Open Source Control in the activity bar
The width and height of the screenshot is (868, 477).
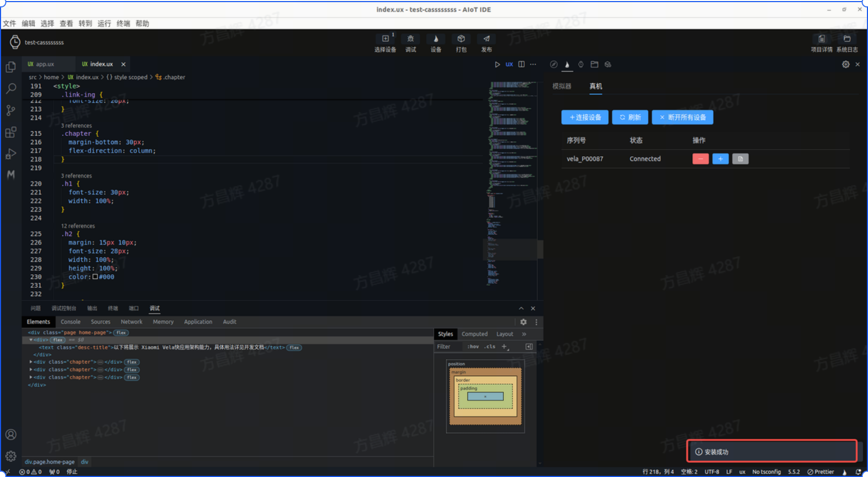11,110
